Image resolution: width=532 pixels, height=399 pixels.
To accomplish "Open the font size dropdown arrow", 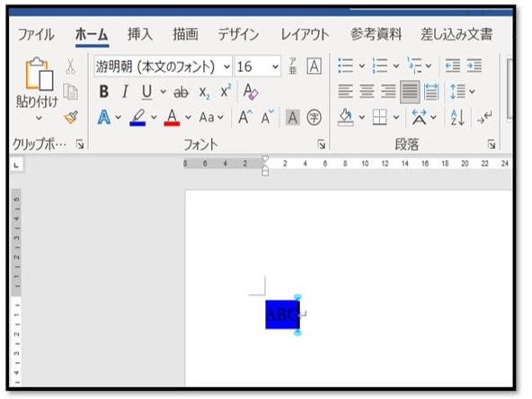I will coord(276,66).
